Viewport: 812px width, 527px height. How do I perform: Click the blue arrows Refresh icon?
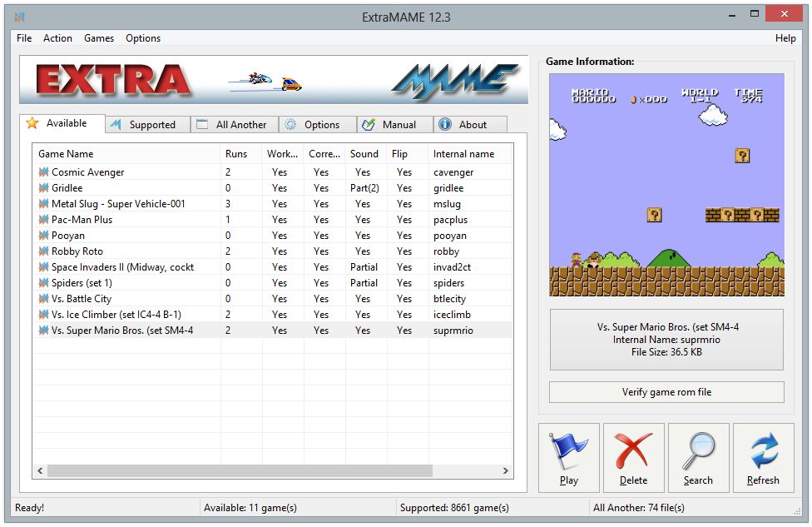pos(763,450)
